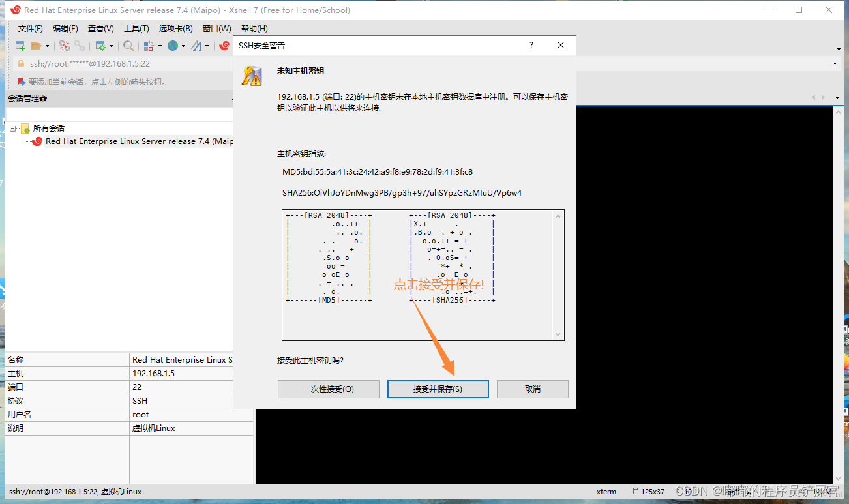This screenshot has height=504, width=849.
Task: Click 接受并保存(S) button
Action: pos(438,389)
